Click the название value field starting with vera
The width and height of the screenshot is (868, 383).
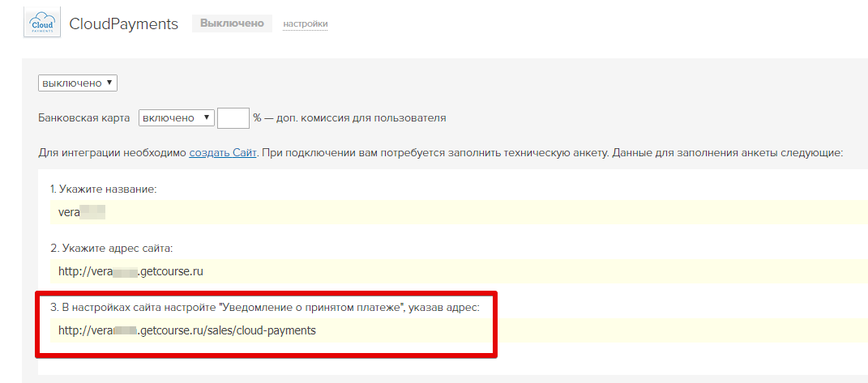click(x=459, y=212)
